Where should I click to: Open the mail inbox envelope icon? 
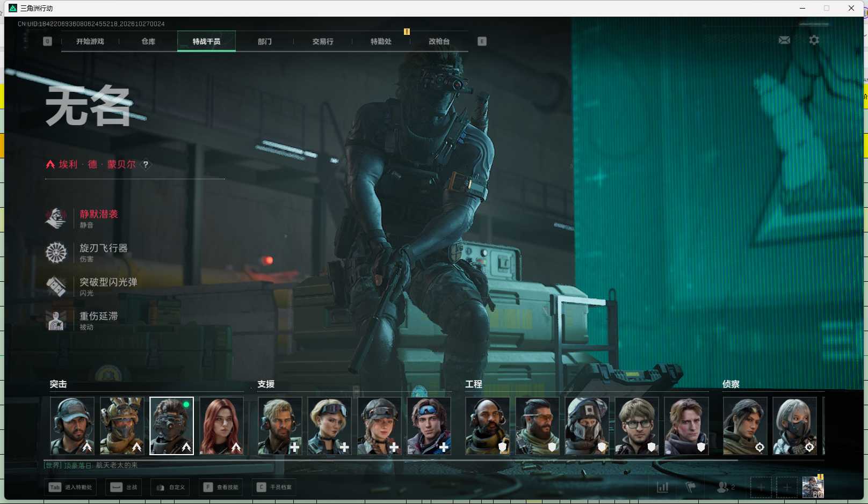(x=784, y=40)
